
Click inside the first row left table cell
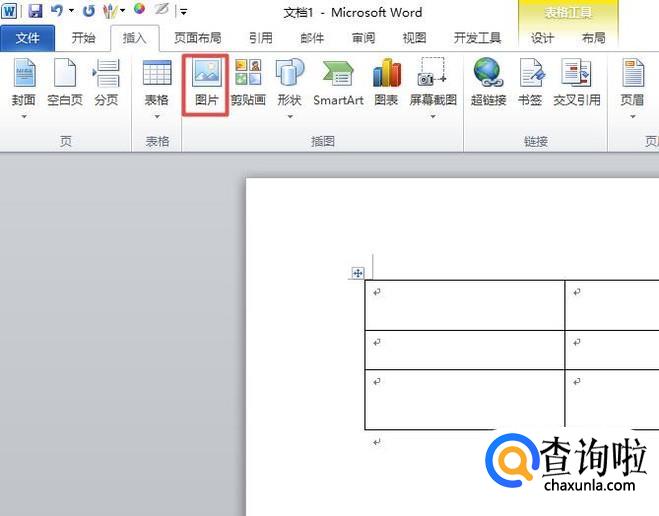click(x=464, y=305)
